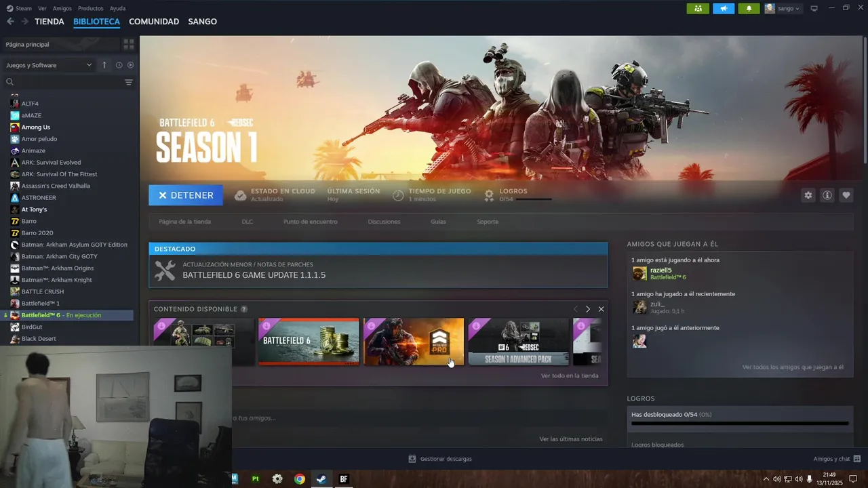
Task: Open the Ver menu
Action: (x=42, y=8)
